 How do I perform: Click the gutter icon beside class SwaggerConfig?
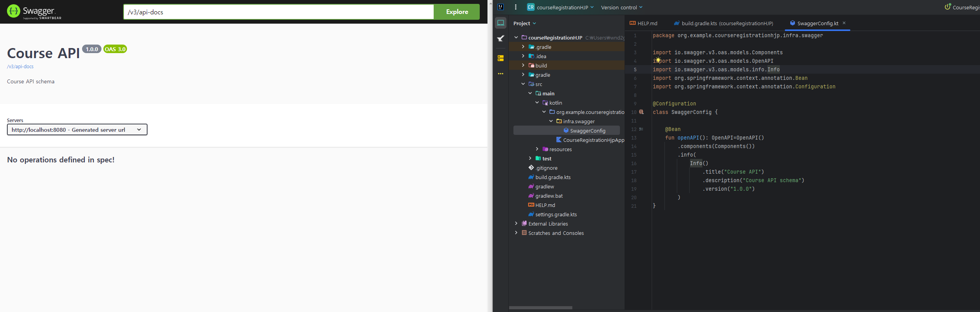point(641,112)
